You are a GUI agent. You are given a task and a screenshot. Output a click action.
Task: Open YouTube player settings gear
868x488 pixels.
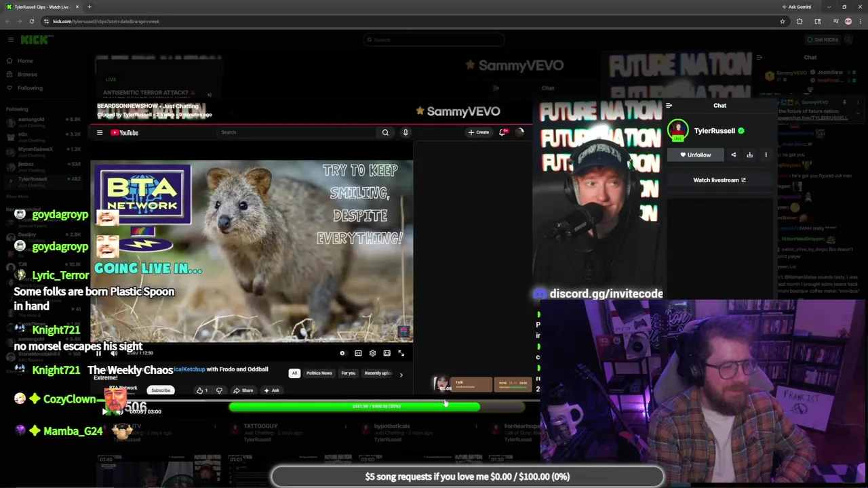click(x=372, y=353)
